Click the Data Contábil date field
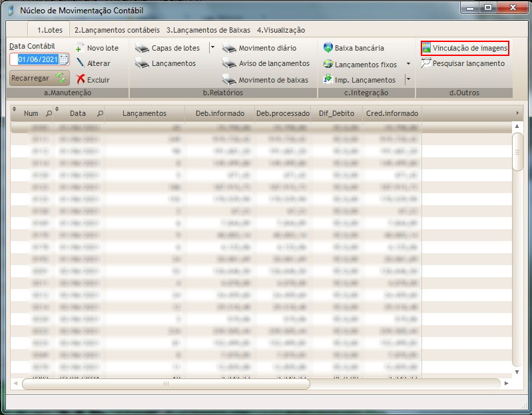 tap(37, 59)
